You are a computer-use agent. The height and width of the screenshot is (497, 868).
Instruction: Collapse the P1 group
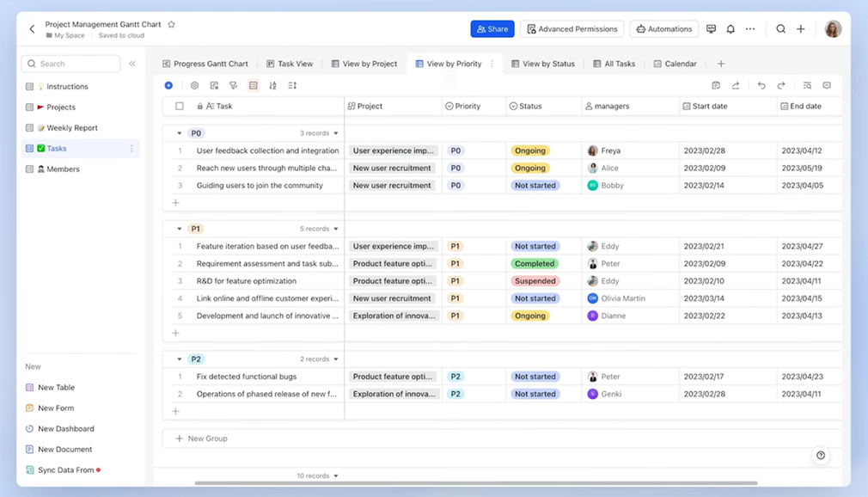(x=179, y=229)
